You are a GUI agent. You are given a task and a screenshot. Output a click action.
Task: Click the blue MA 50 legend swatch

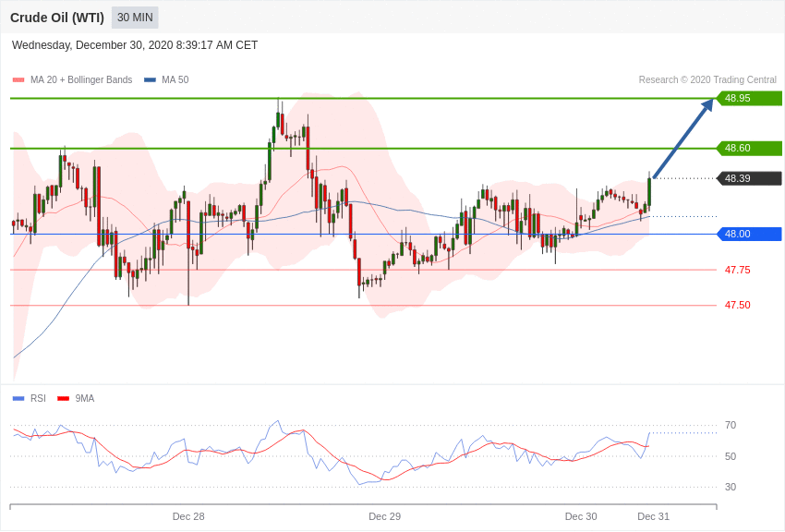point(150,79)
